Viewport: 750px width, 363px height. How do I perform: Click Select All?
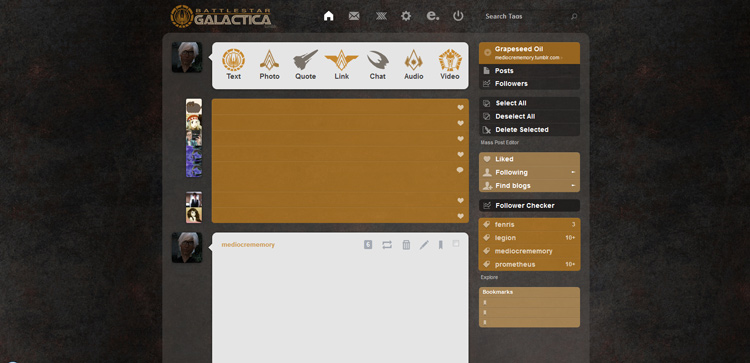pyautogui.click(x=529, y=103)
